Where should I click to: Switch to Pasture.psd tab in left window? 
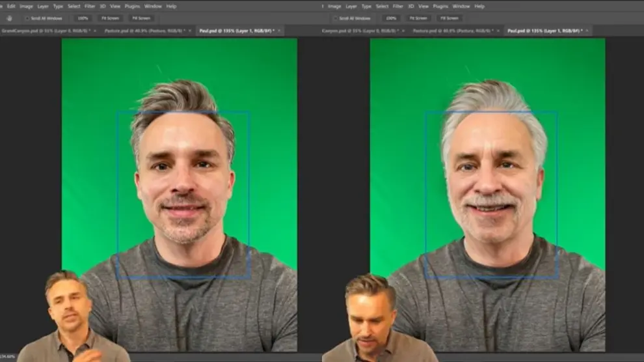(x=144, y=31)
